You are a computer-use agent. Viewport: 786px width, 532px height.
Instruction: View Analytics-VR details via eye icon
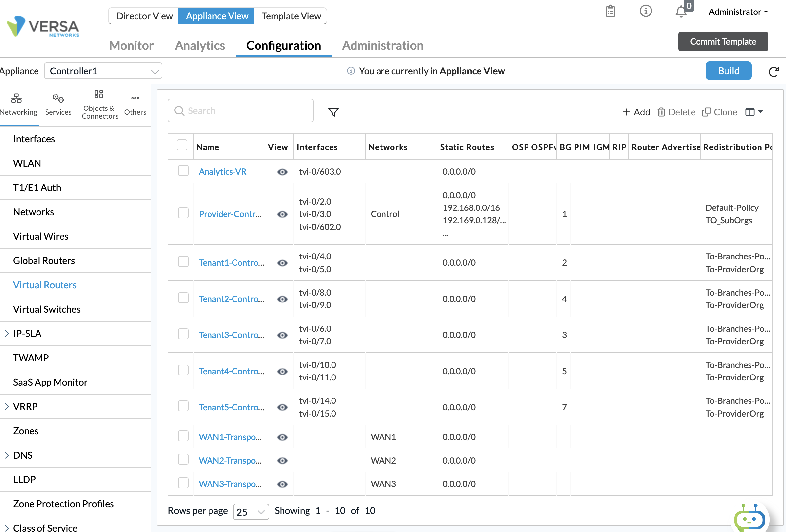[x=282, y=172]
